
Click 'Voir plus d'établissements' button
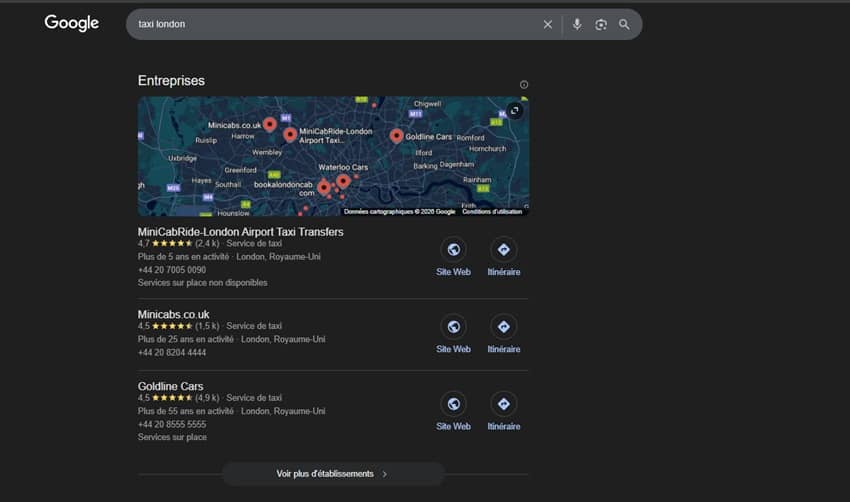333,474
